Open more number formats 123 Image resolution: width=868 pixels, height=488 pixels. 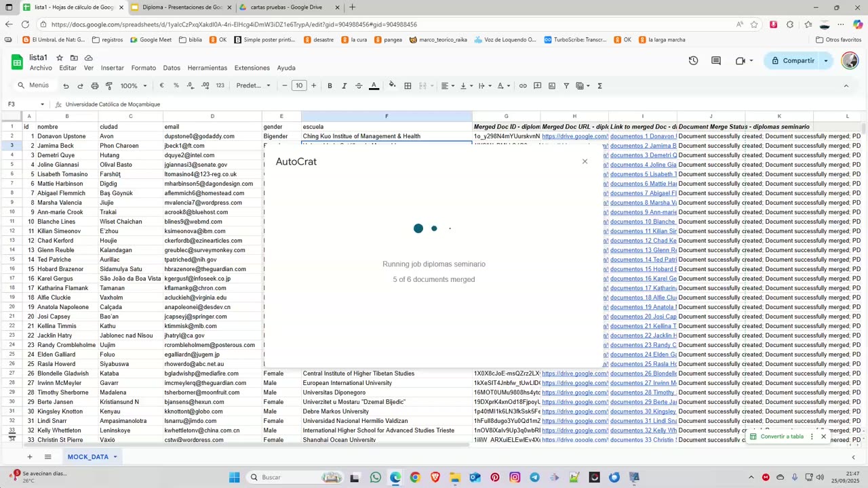tap(220, 86)
